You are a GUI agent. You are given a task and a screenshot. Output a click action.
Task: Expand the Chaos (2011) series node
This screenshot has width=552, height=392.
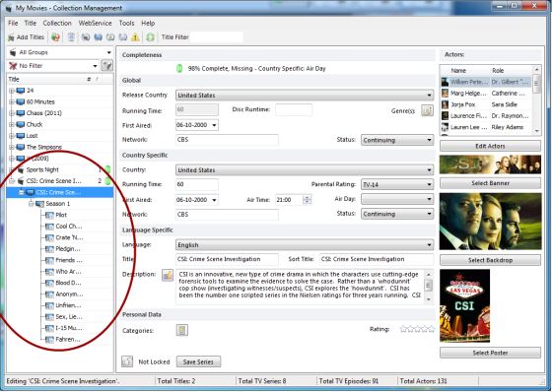tap(12, 113)
